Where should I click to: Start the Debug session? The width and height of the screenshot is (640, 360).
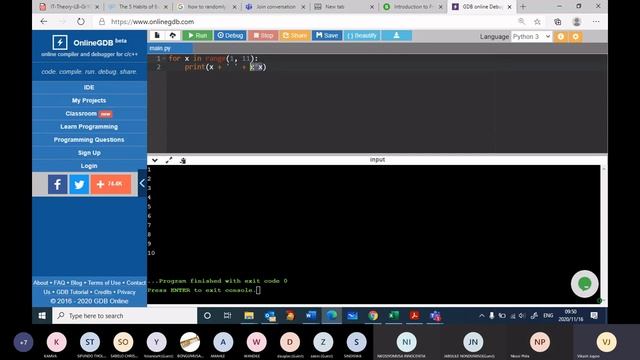tap(230, 36)
